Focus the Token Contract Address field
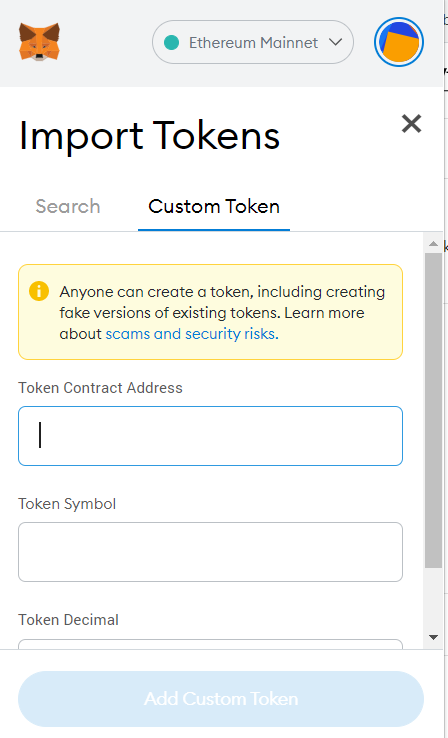The width and height of the screenshot is (448, 738). coord(210,436)
